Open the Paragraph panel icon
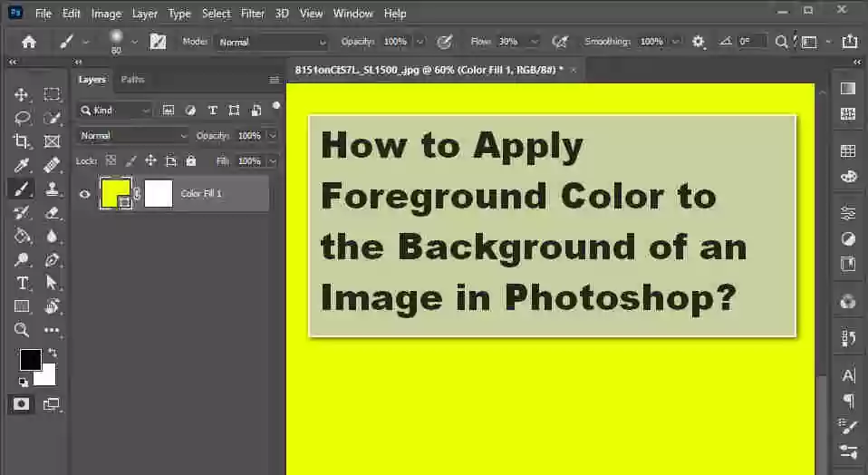This screenshot has height=475, width=868. pos(847,401)
